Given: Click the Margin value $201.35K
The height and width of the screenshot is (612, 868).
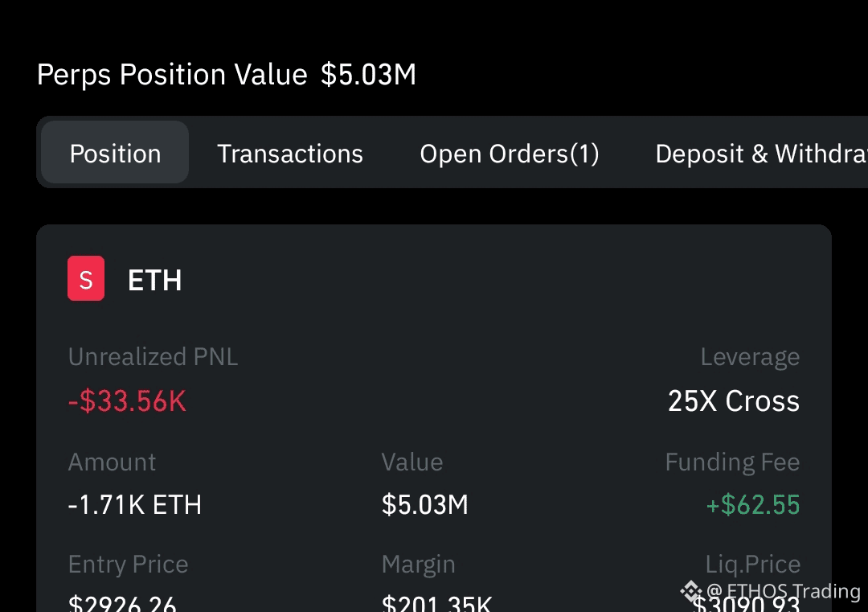Looking at the screenshot, I should (438, 603).
